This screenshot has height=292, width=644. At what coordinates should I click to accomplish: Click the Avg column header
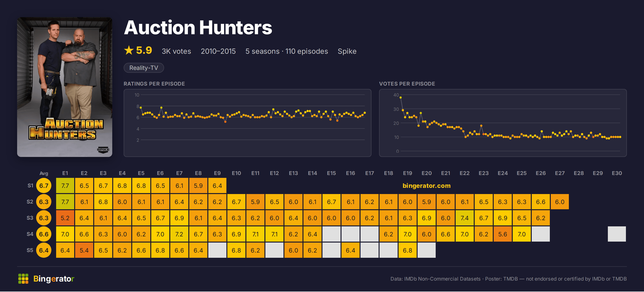[44, 174]
